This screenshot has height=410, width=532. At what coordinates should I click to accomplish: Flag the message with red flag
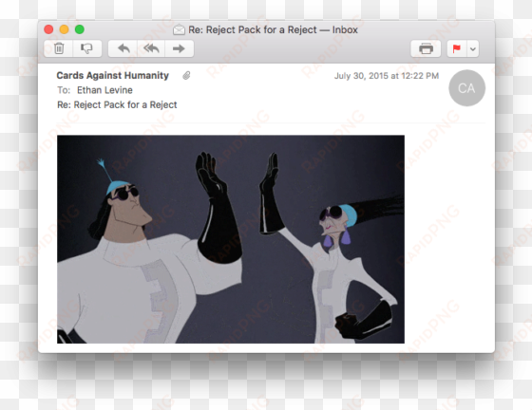(457, 48)
